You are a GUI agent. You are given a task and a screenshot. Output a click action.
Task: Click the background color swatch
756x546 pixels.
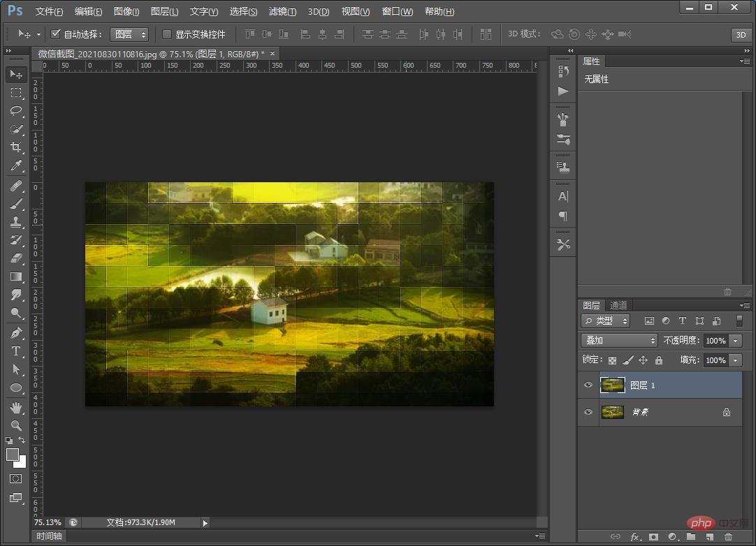point(22,464)
